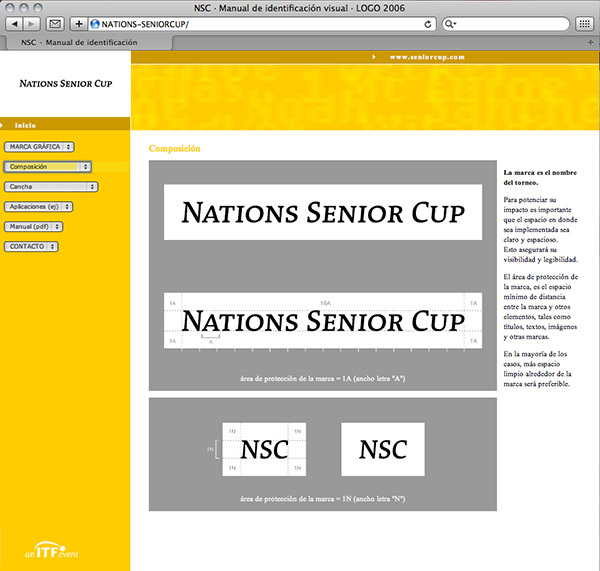The height and width of the screenshot is (571, 600).
Task: Click the NSC logo with 1N guides
Action: [x=264, y=449]
